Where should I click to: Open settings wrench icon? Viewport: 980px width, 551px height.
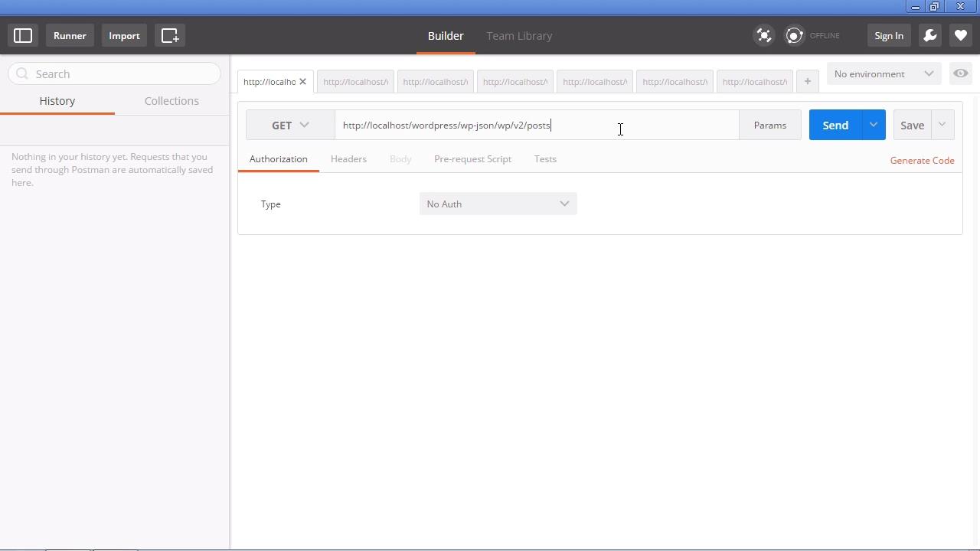tap(930, 36)
